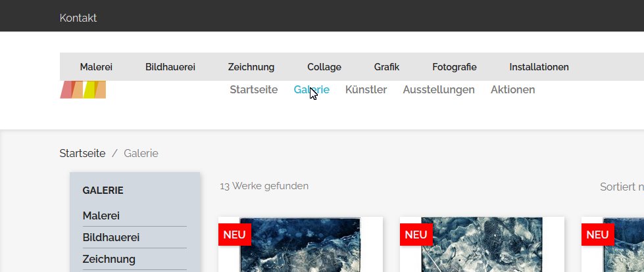Click the '13 Werke gefunden' text
This screenshot has width=644, height=272.
point(264,186)
